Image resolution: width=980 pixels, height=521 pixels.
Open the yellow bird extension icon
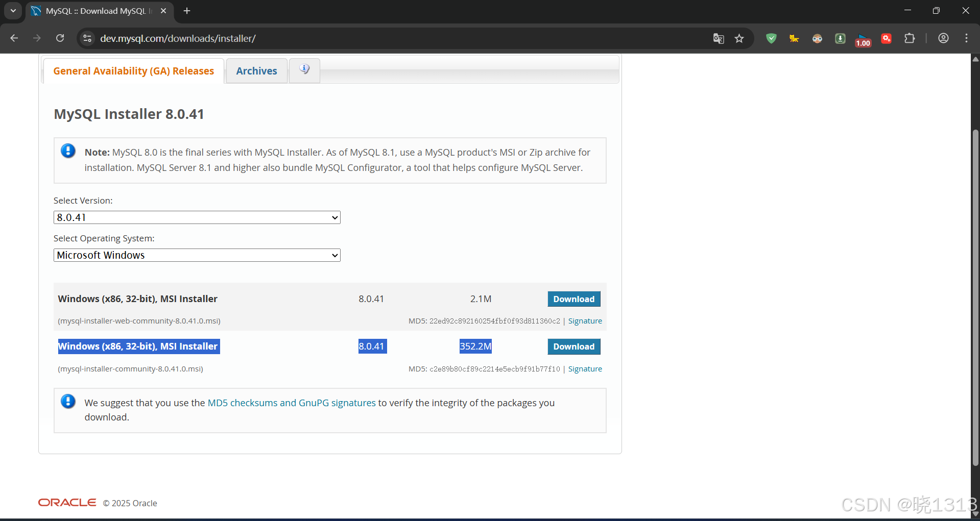click(794, 38)
